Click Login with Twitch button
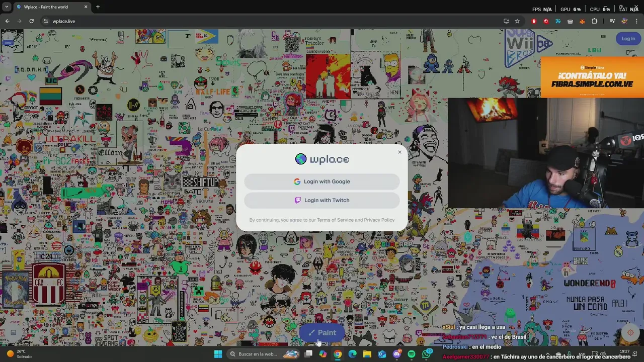This screenshot has height=362, width=644. 322,200
